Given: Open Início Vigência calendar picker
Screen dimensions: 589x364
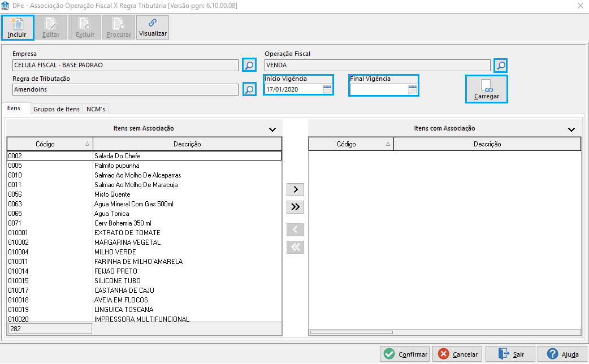Looking at the screenshot, I should [327, 89].
